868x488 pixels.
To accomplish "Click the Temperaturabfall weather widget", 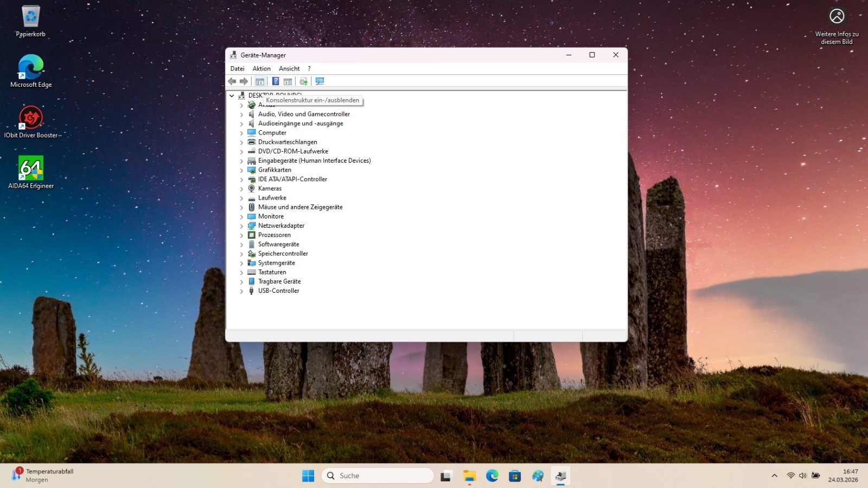I will (43, 476).
